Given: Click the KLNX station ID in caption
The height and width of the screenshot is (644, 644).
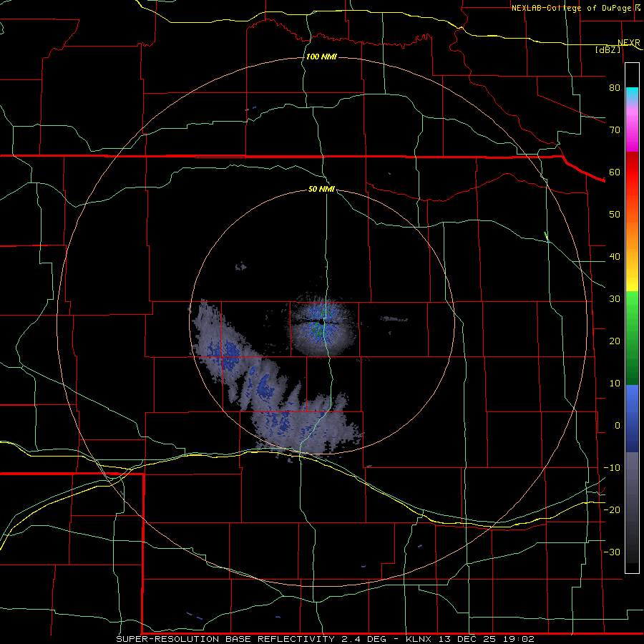Looking at the screenshot, I should point(419,639).
